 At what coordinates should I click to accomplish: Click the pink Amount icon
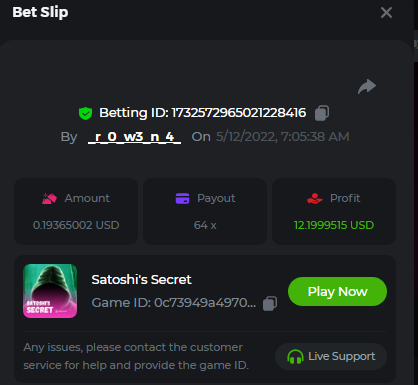click(x=49, y=198)
